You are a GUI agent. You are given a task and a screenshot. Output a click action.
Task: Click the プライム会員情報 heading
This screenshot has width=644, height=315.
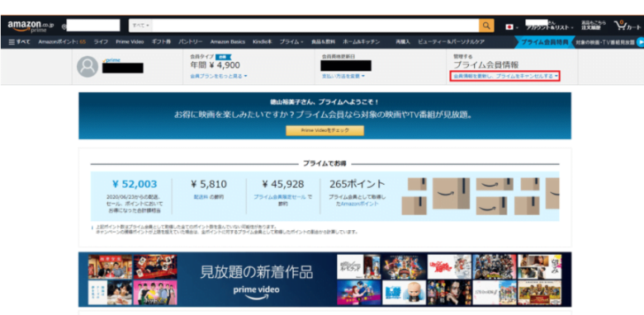pyautogui.click(x=485, y=65)
